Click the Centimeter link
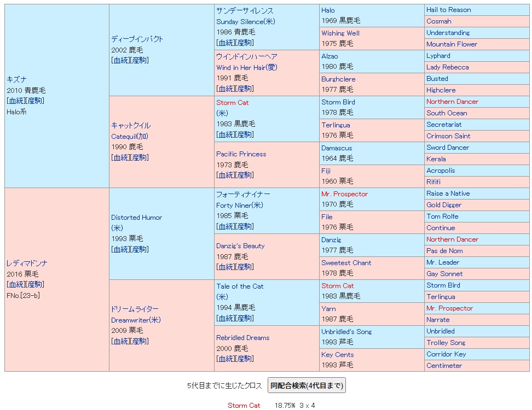The width and height of the screenshot is (532, 410). [x=444, y=366]
